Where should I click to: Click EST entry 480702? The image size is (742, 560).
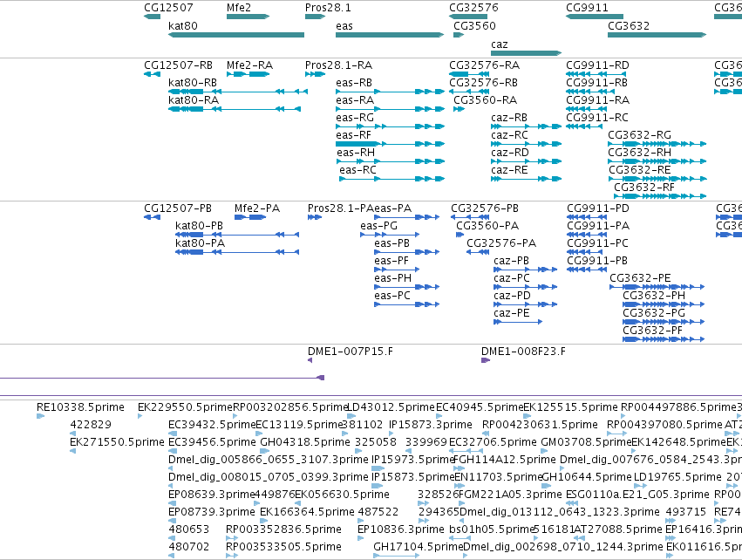tap(189, 547)
